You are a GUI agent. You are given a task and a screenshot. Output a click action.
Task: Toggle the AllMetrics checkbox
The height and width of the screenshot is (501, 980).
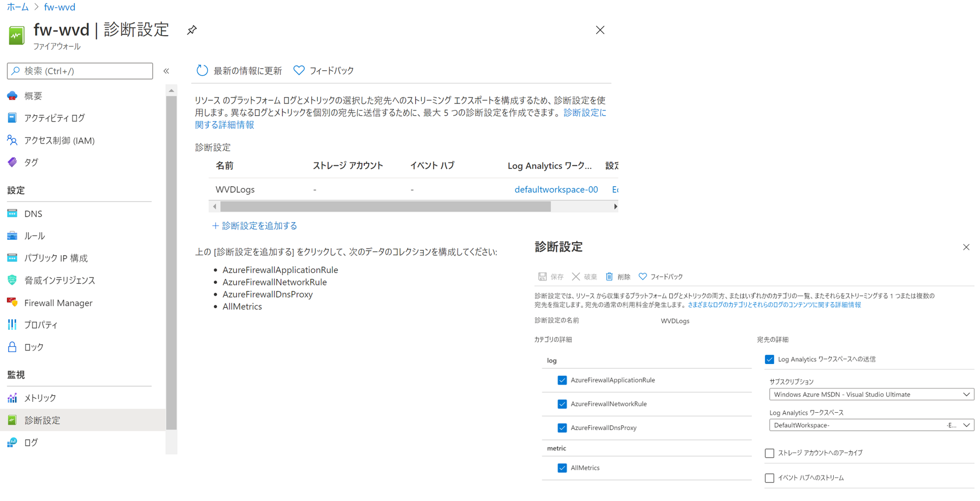562,468
